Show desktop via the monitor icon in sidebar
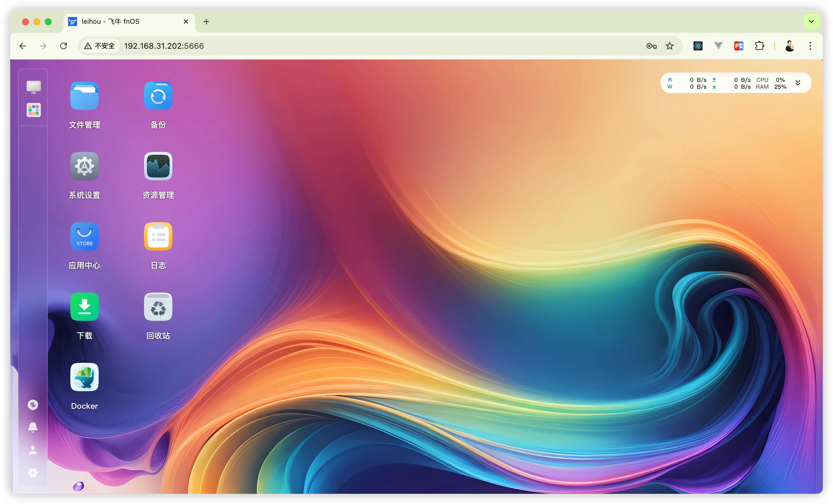This screenshot has width=833, height=504. click(x=33, y=87)
